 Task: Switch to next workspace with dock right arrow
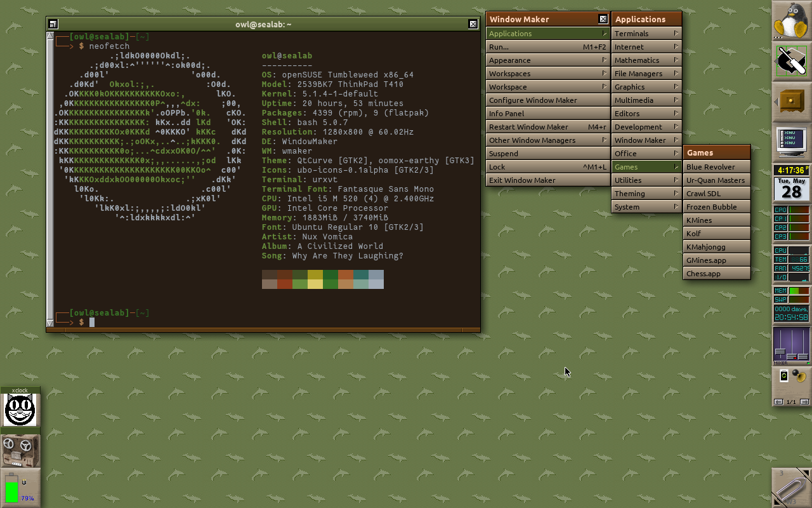(804, 402)
